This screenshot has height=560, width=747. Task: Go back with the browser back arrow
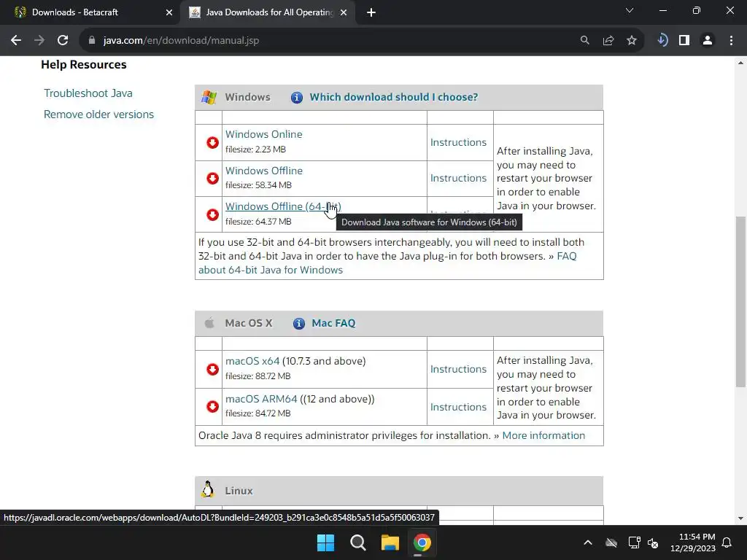[x=16, y=41]
